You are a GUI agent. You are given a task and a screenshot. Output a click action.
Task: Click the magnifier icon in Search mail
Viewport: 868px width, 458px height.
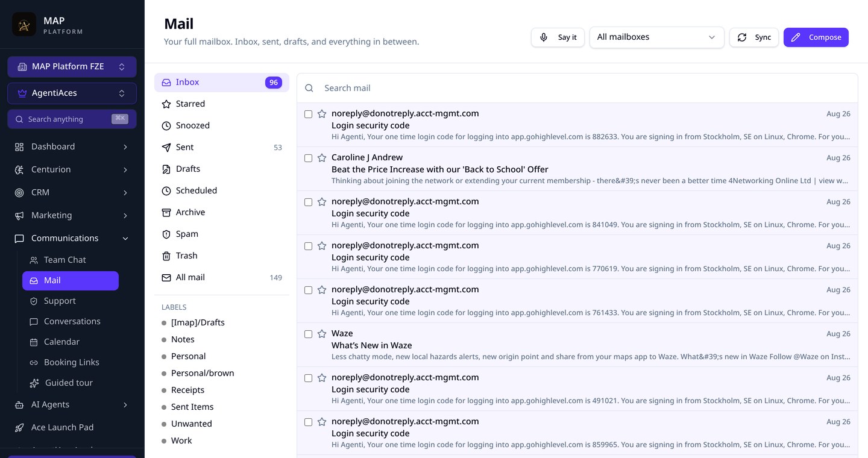point(309,88)
